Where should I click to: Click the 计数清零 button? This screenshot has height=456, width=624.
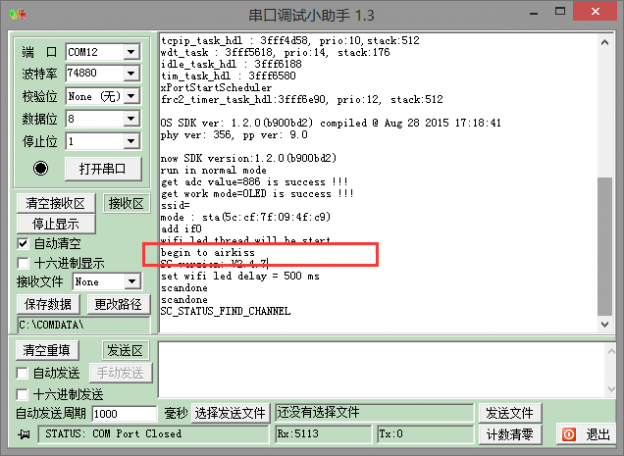point(509,435)
